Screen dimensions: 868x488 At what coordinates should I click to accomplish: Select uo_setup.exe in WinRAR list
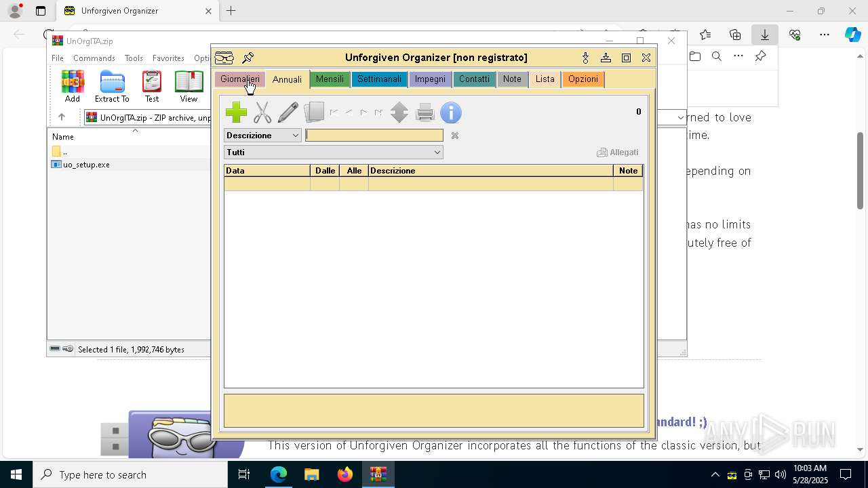(x=86, y=165)
